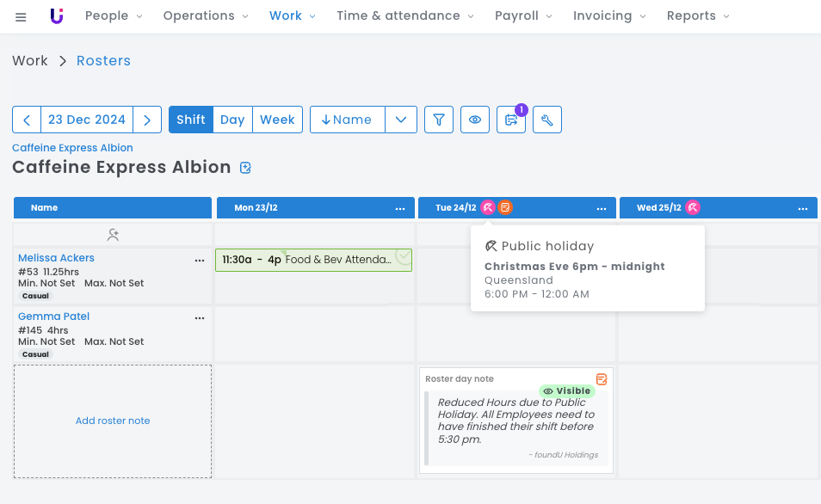Click the add employee icon
Image resolution: width=821 pixels, height=504 pixels.
pos(113,234)
